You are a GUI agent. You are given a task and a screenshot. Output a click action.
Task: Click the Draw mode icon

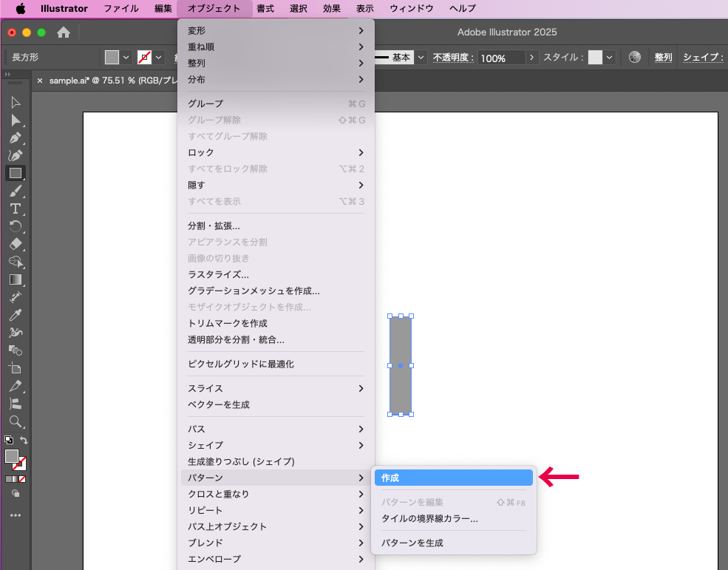pos(16,493)
